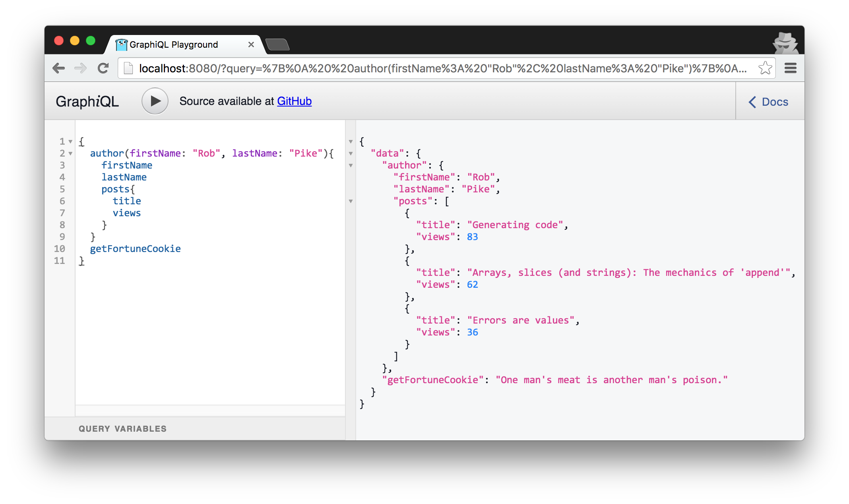Run the GraphiQL query with play button
Image resolution: width=849 pixels, height=504 pixels.
click(x=155, y=101)
